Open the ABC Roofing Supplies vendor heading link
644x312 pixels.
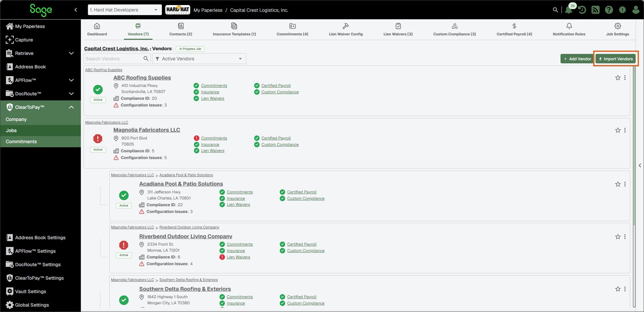click(142, 78)
